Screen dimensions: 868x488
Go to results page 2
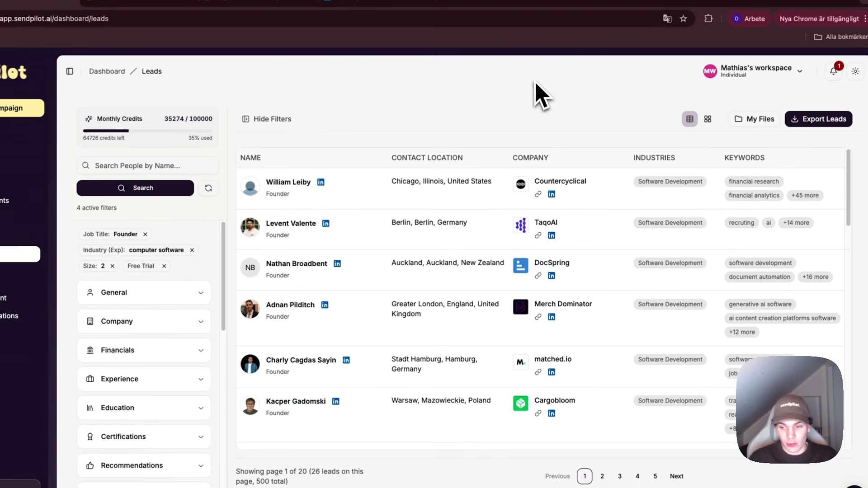point(602,476)
